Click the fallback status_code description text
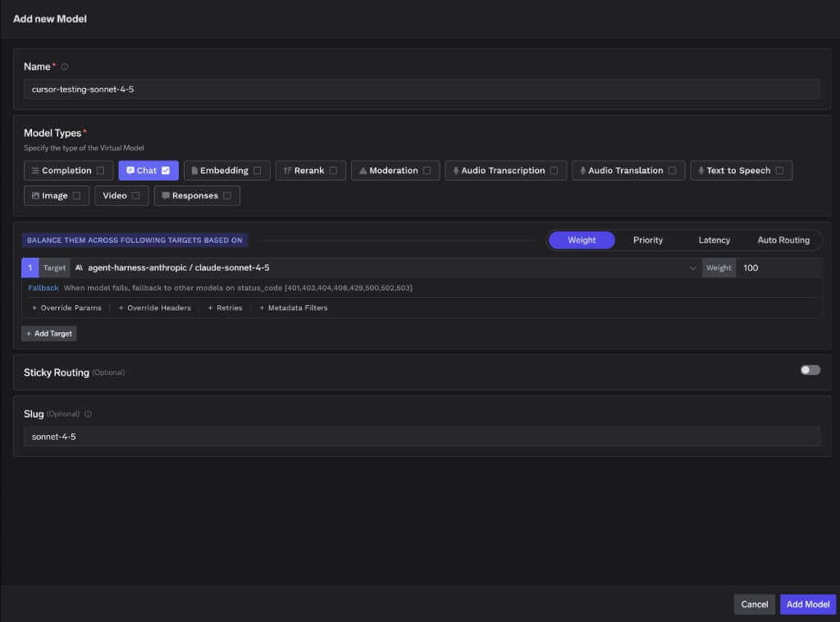 click(x=238, y=288)
